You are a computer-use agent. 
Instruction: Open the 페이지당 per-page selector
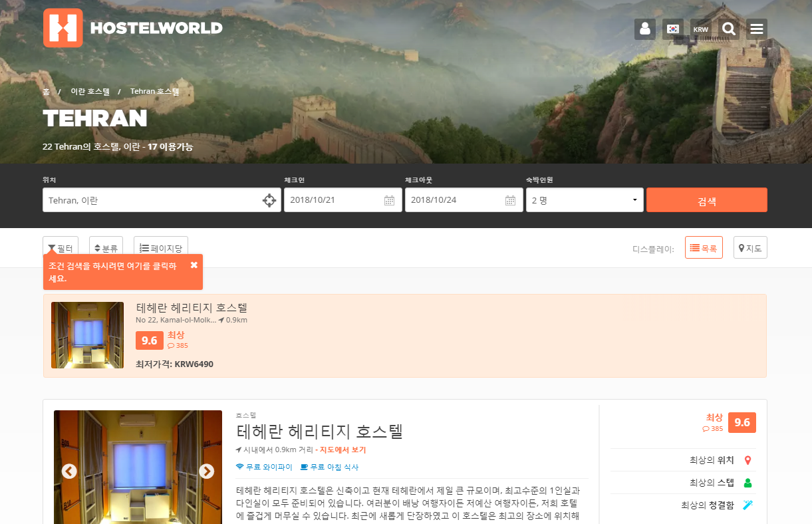click(160, 247)
